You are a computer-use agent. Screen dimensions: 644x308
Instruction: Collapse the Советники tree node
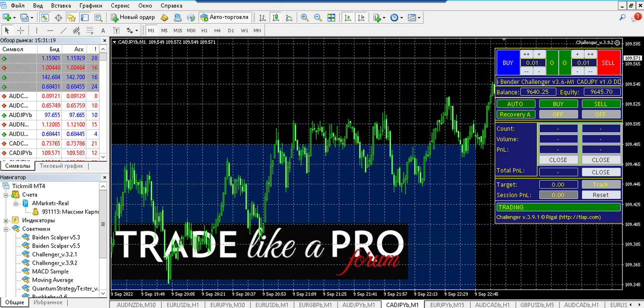tap(6, 228)
